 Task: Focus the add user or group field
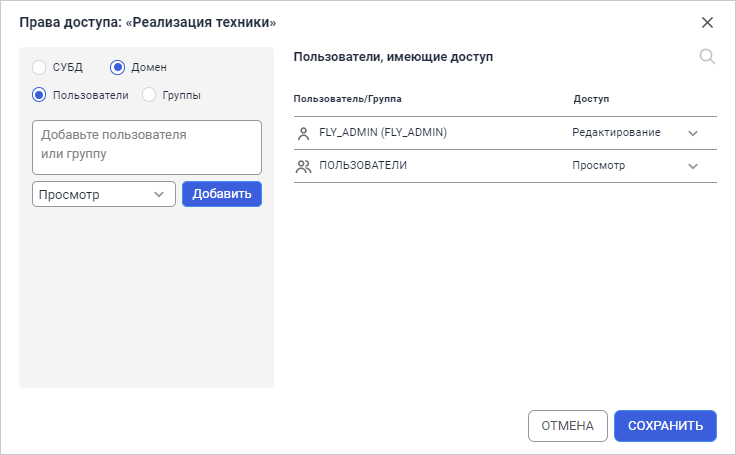pyautogui.click(x=147, y=147)
